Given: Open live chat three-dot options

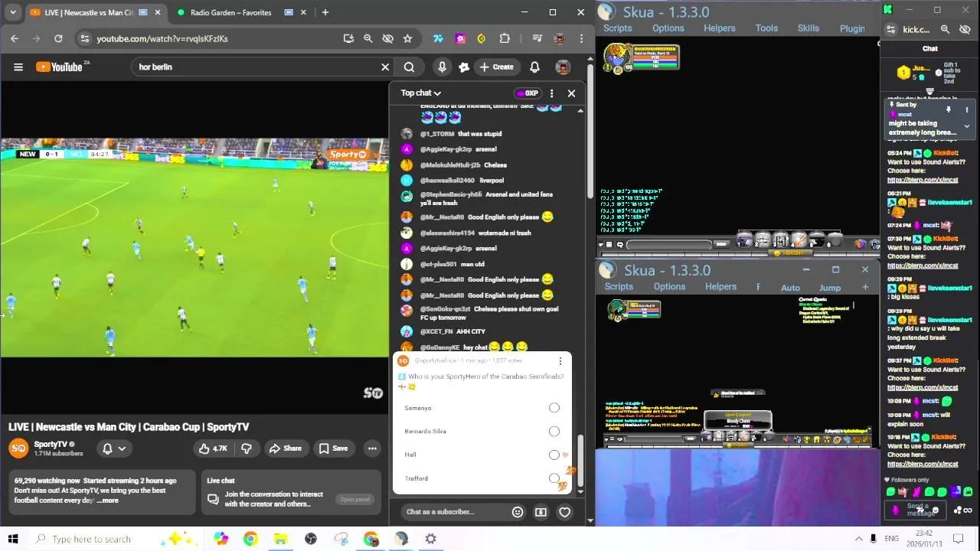Looking at the screenshot, I should point(551,93).
